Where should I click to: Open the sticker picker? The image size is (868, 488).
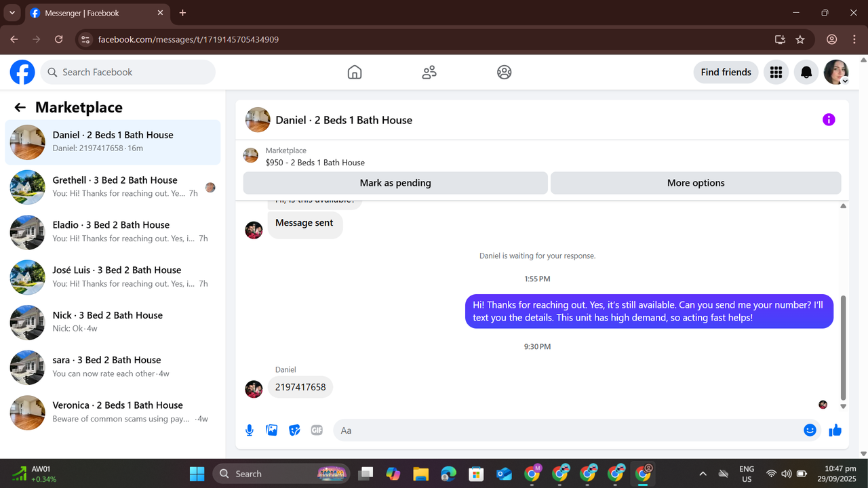[x=294, y=430]
